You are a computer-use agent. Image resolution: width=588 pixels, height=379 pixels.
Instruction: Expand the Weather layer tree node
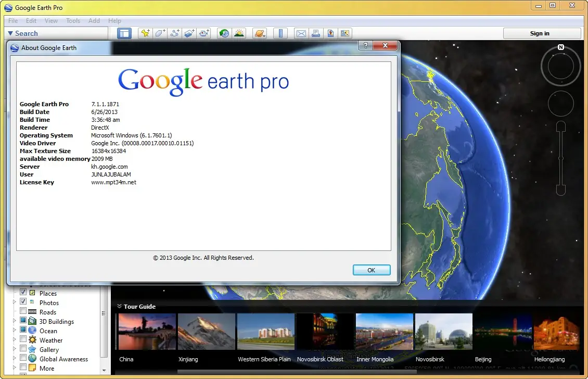click(x=15, y=339)
